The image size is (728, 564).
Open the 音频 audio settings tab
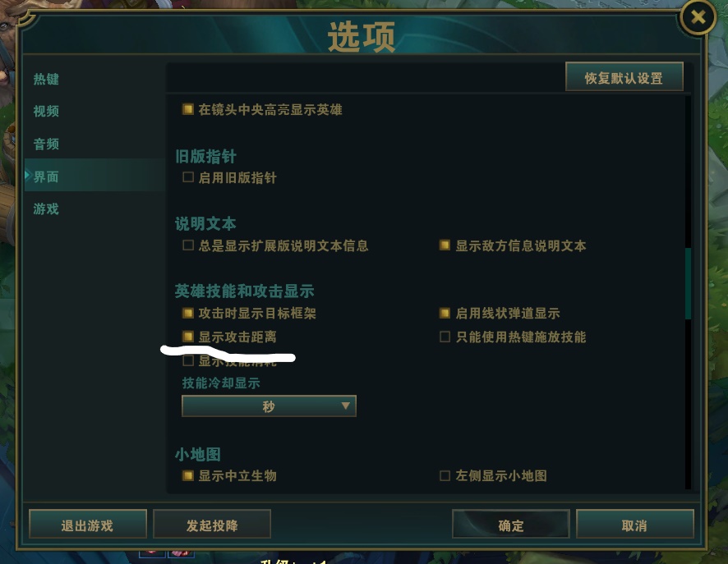point(46,144)
